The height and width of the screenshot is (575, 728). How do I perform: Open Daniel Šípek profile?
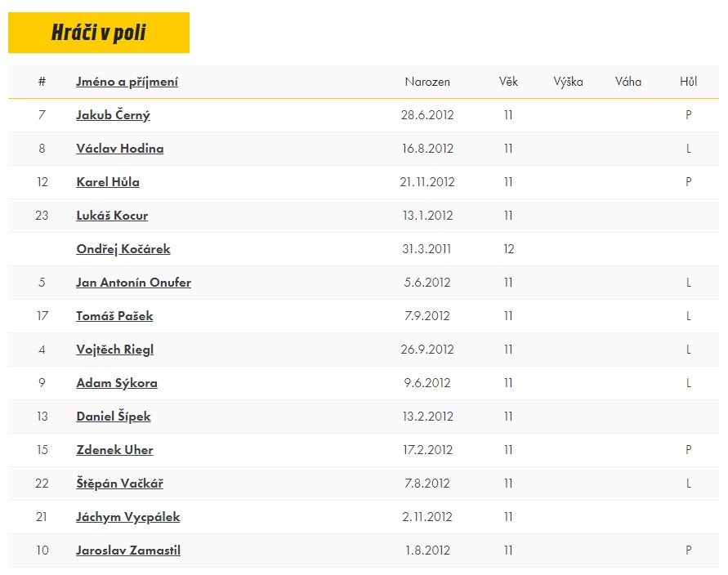114,417
